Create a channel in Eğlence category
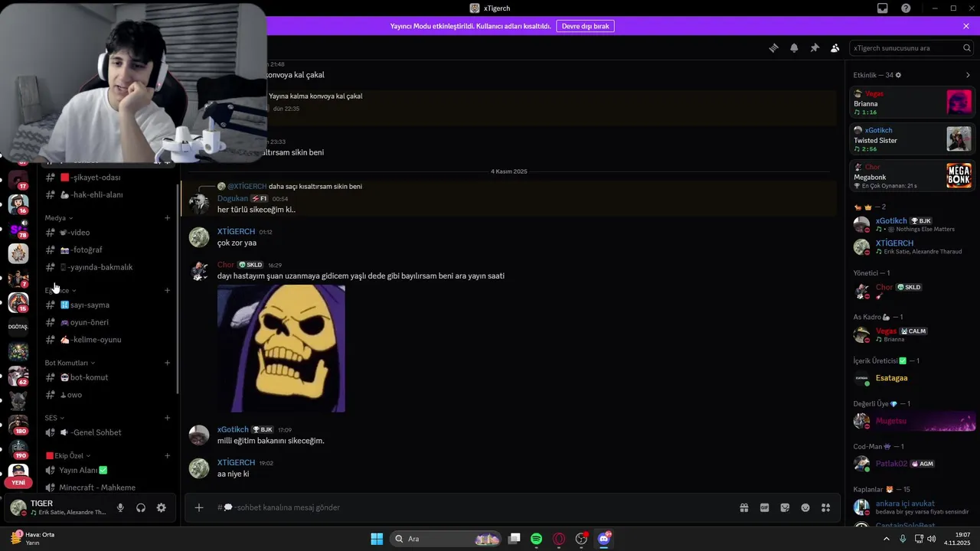 click(168, 291)
